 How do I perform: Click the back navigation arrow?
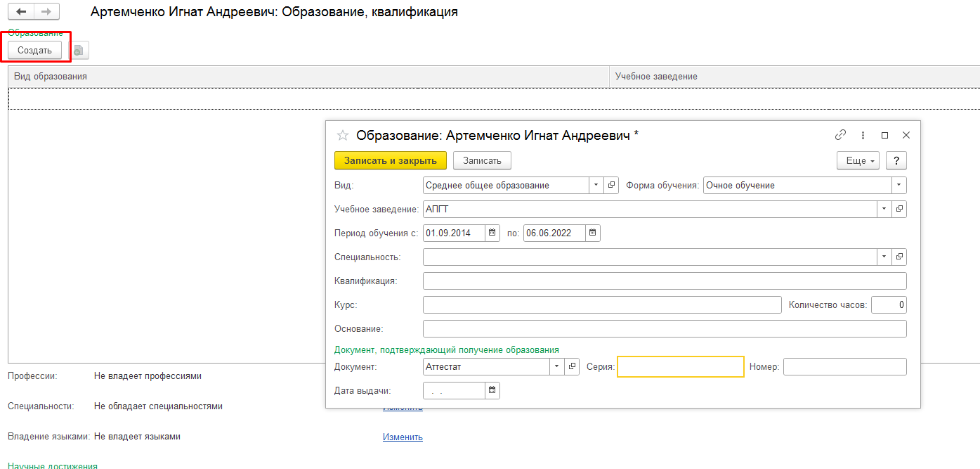point(21,12)
